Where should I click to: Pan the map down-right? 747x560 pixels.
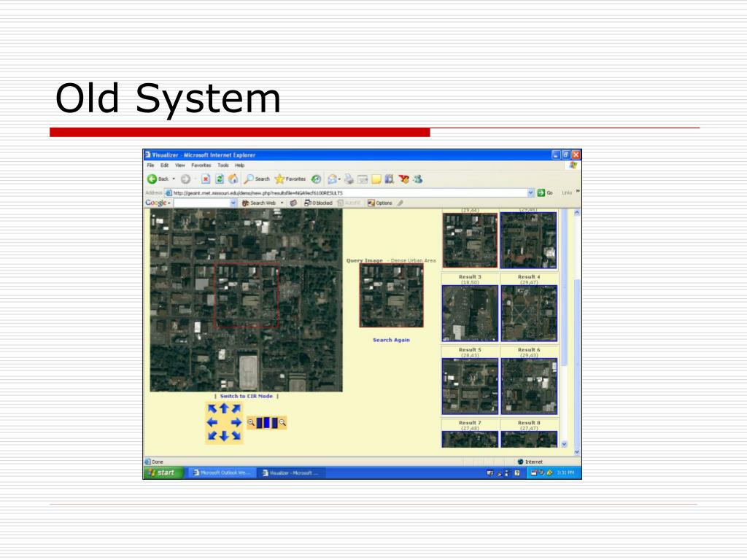[x=236, y=435]
